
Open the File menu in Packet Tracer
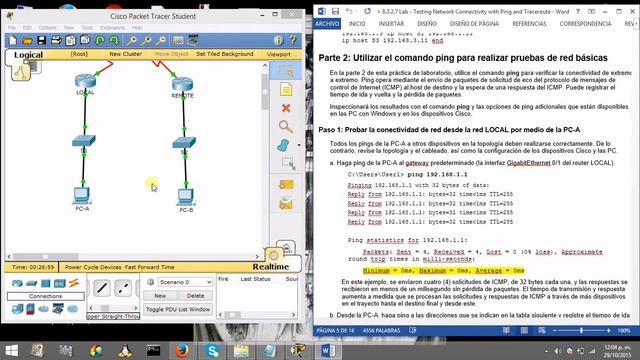(12, 27)
